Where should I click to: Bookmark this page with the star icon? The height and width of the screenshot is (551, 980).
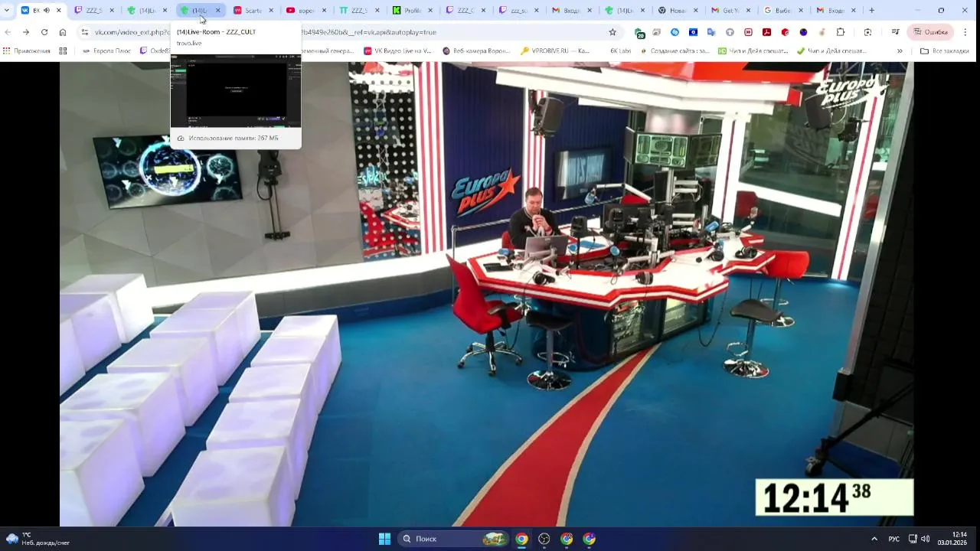pyautogui.click(x=612, y=32)
